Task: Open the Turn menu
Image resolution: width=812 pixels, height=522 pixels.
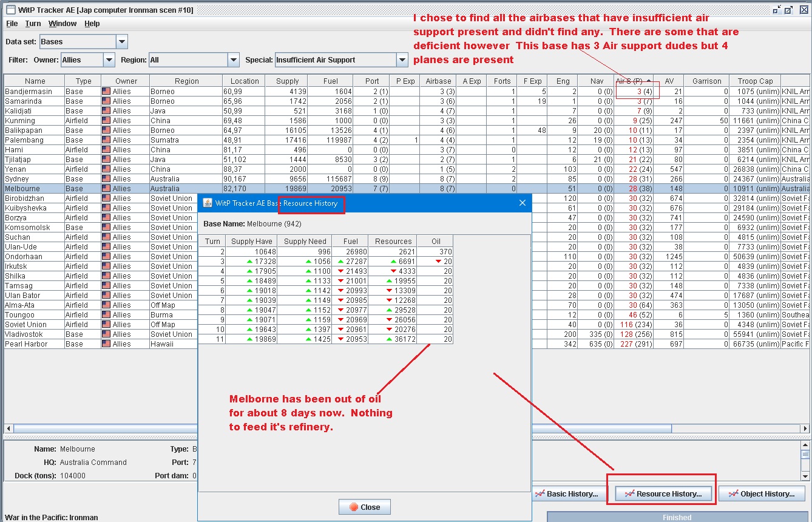Action: pyautogui.click(x=33, y=24)
